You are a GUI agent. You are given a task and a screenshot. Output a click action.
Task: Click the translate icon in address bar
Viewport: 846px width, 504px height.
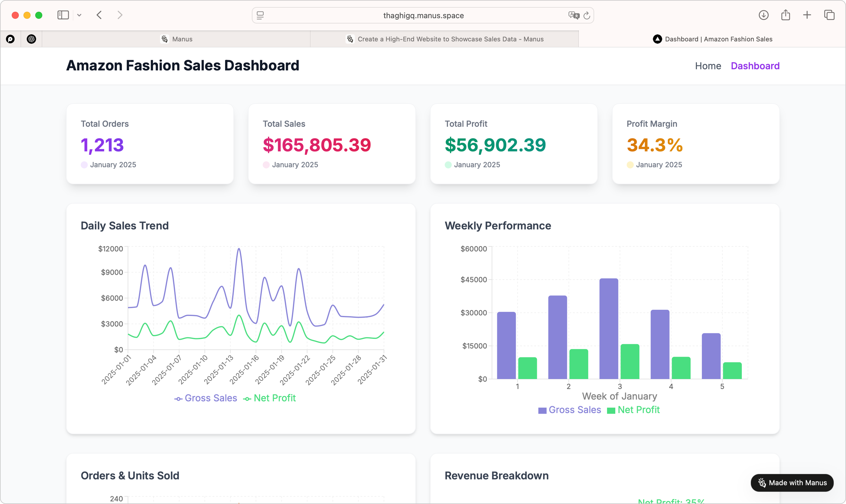pyautogui.click(x=574, y=15)
